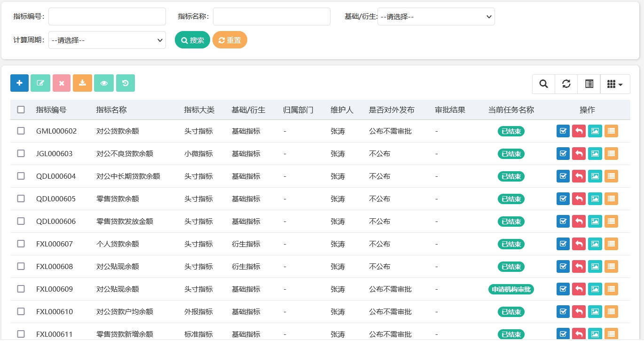Click red undo arrow for JGL000603

[579, 154]
